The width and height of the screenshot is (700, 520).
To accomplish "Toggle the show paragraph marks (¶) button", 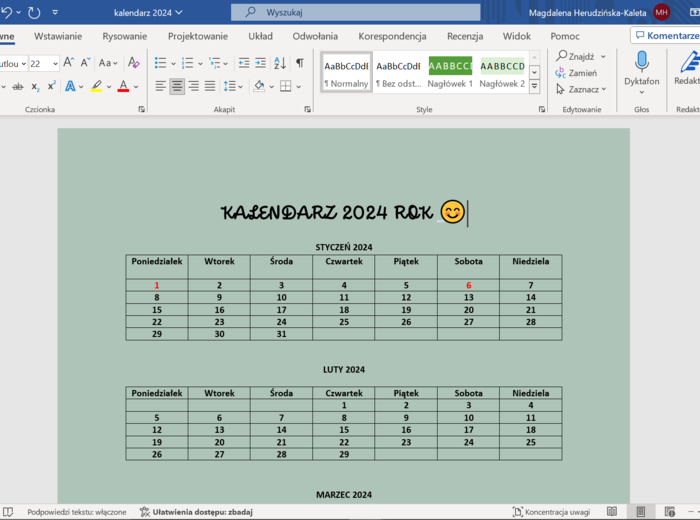I will (299, 63).
